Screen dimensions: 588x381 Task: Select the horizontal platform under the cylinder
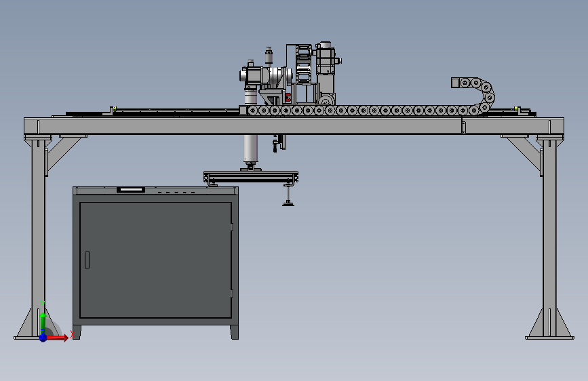pos(251,177)
